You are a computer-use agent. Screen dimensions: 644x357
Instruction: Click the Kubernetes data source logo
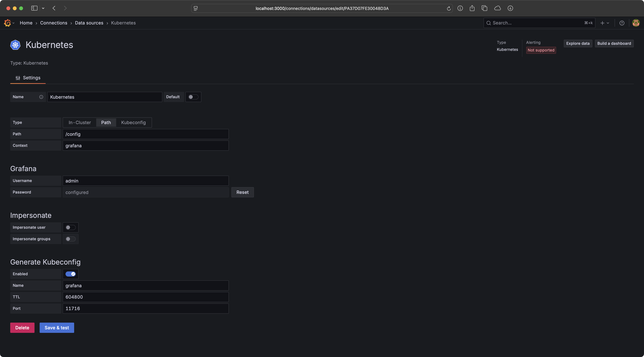(15, 45)
